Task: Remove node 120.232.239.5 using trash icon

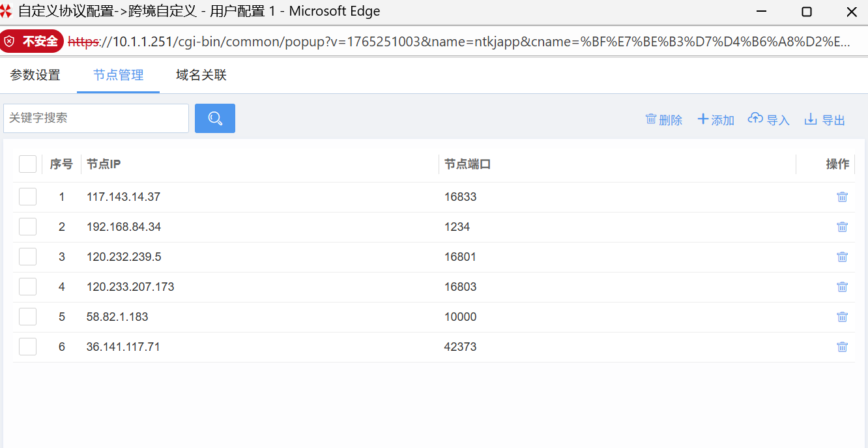Action: pyautogui.click(x=842, y=257)
